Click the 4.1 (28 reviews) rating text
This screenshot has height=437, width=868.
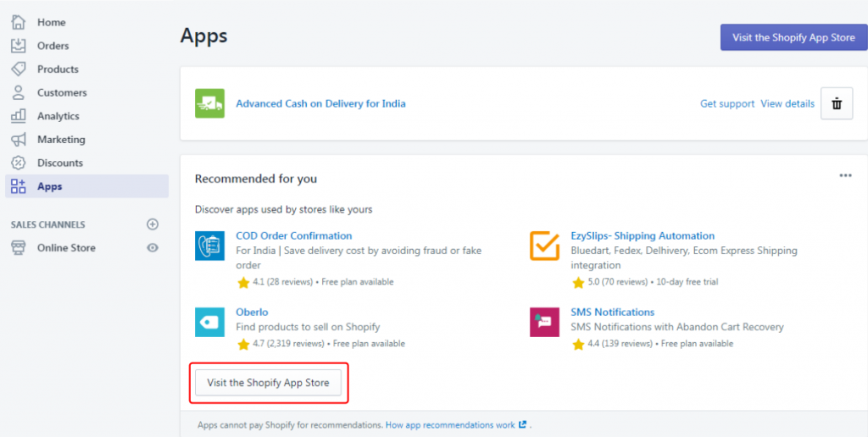pos(282,282)
